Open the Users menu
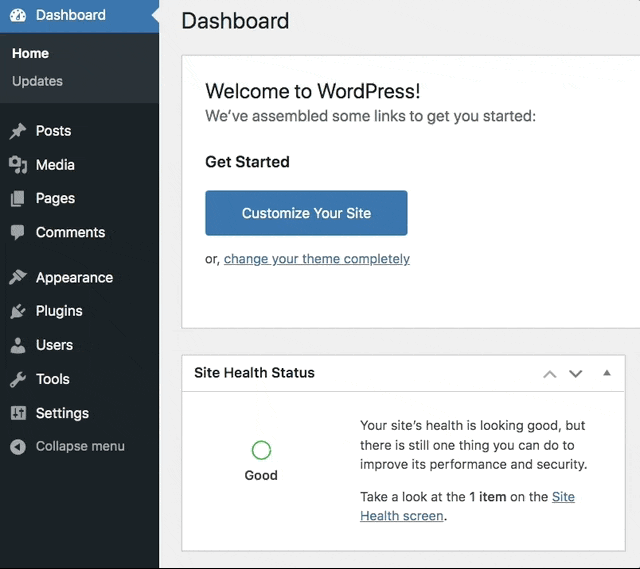 tap(80, 345)
